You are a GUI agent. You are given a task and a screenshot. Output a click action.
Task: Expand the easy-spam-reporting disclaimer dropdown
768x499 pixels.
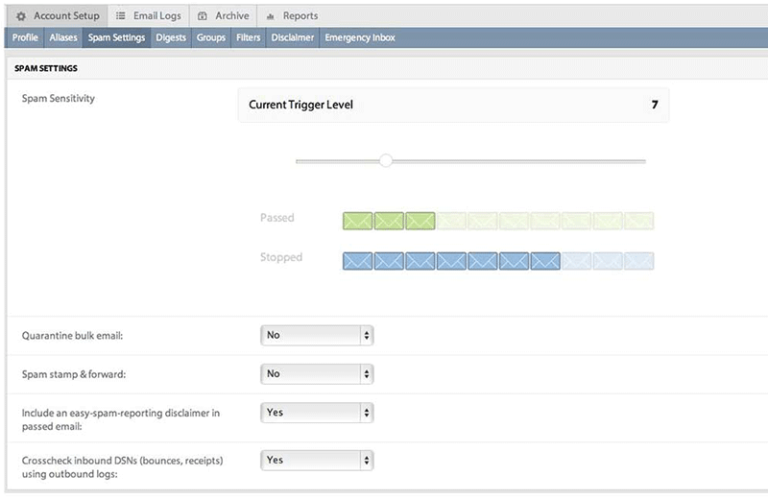[316, 412]
